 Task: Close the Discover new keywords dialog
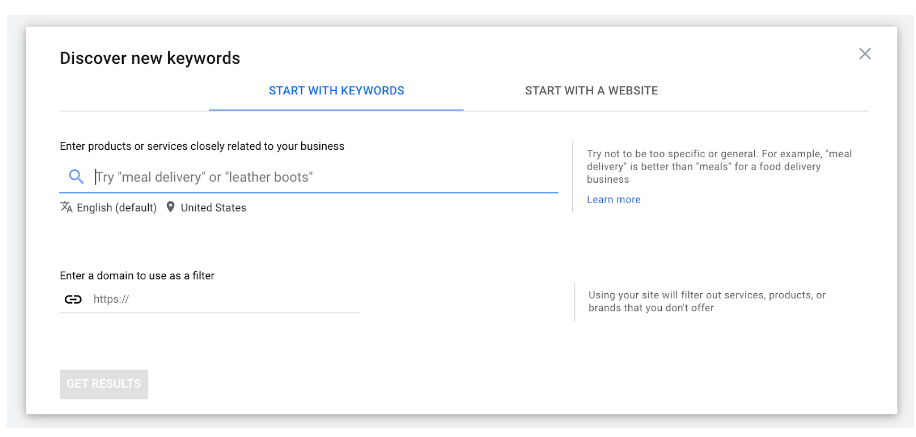pos(865,54)
